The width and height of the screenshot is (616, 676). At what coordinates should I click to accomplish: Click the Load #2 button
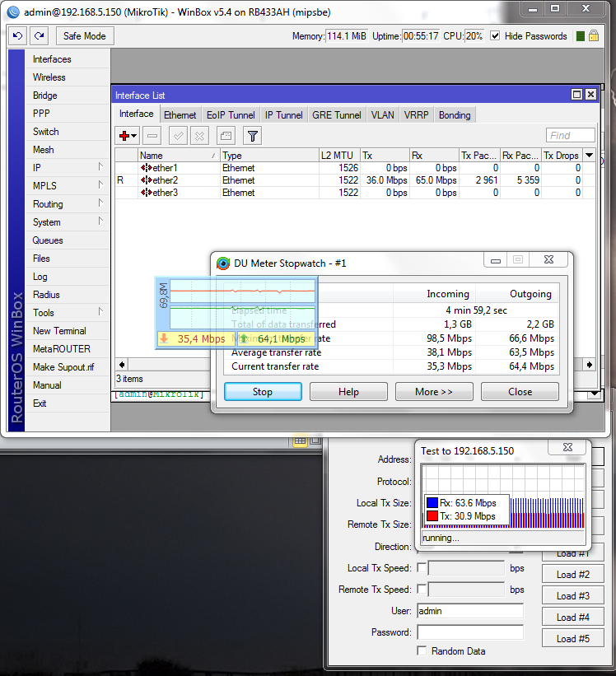click(572, 574)
